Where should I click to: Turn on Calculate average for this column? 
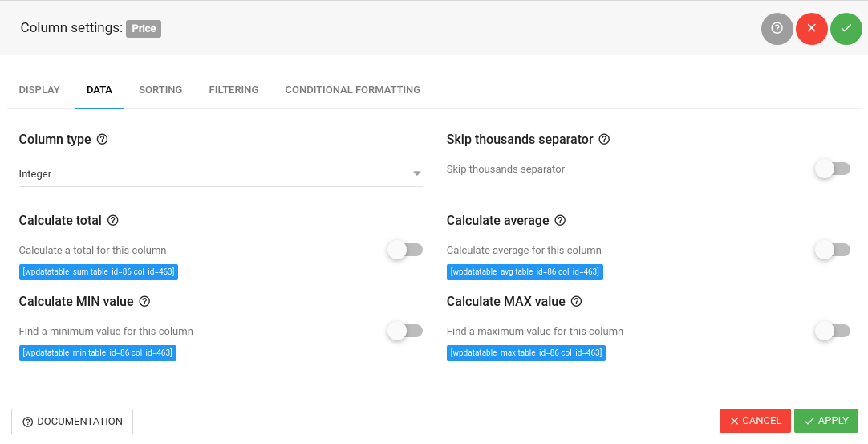click(832, 250)
